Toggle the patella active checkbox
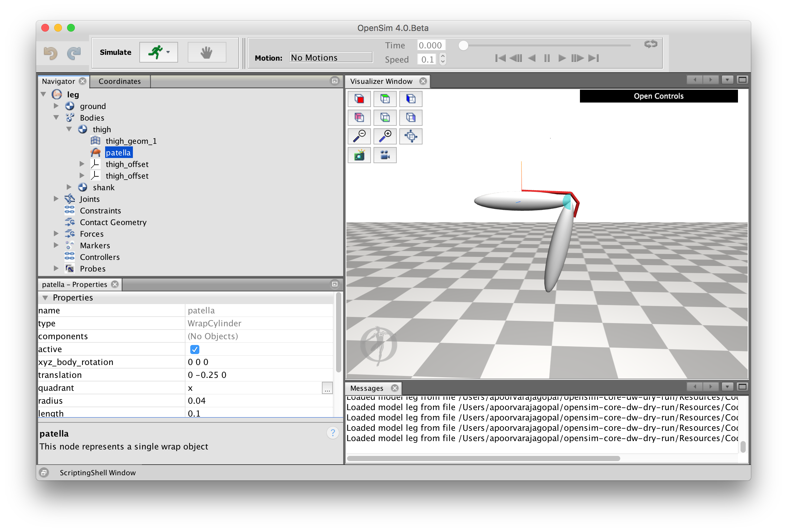This screenshot has width=787, height=532. [194, 349]
